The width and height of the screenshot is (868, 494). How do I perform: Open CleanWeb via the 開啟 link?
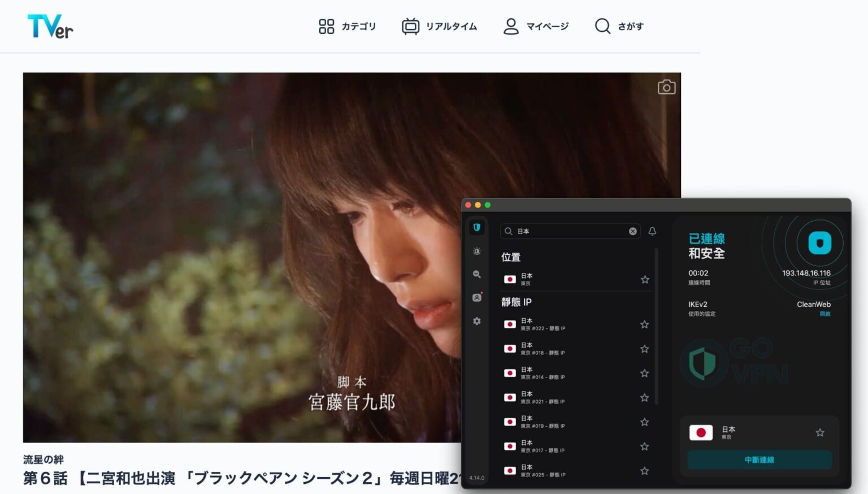(x=826, y=314)
